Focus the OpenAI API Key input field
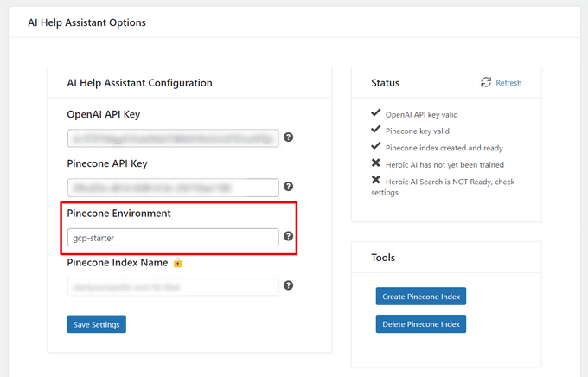588x377 pixels. pyautogui.click(x=173, y=138)
